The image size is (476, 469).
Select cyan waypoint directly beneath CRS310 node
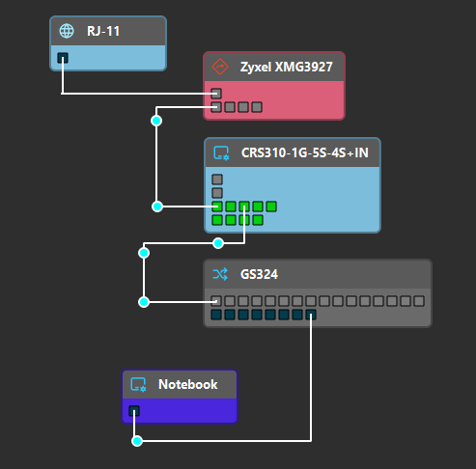point(218,243)
